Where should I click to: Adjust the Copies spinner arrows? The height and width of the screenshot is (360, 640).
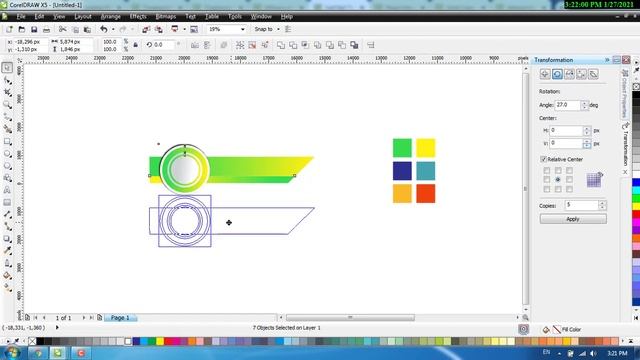point(602,205)
